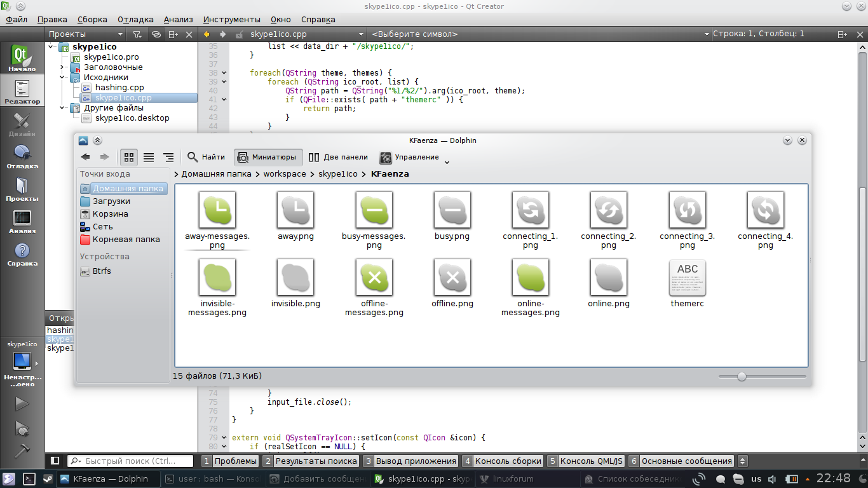Click workspace in Dolphin breadcrumb
Viewport: 868px width, 488px height.
point(285,173)
